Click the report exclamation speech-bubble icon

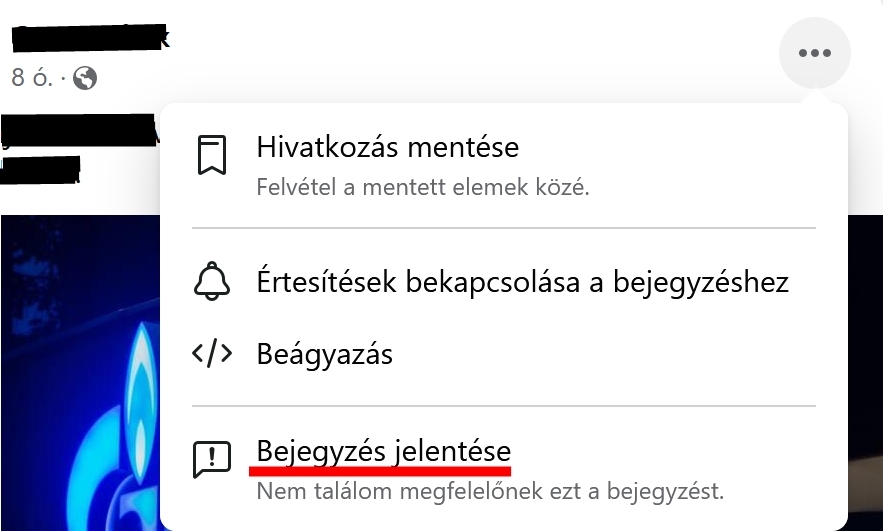[212, 459]
